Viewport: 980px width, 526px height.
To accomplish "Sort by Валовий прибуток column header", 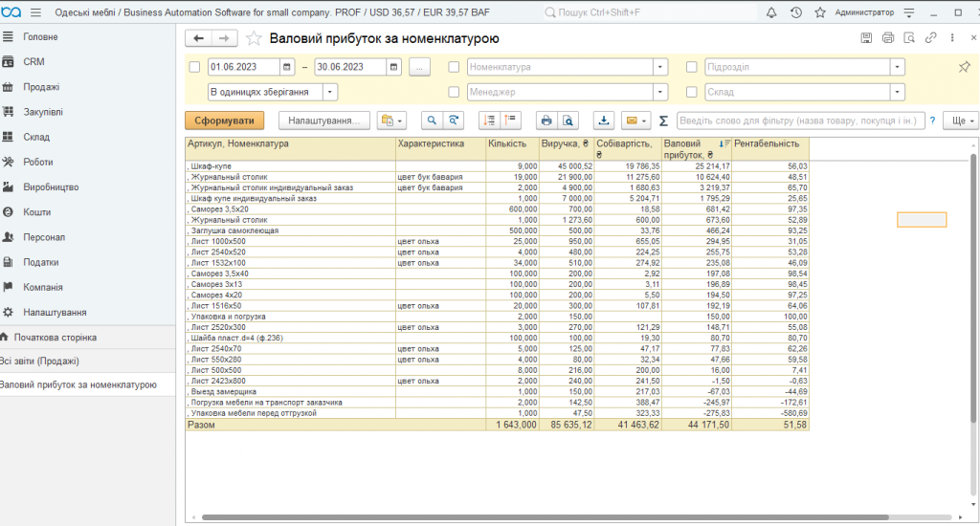I will point(697,148).
